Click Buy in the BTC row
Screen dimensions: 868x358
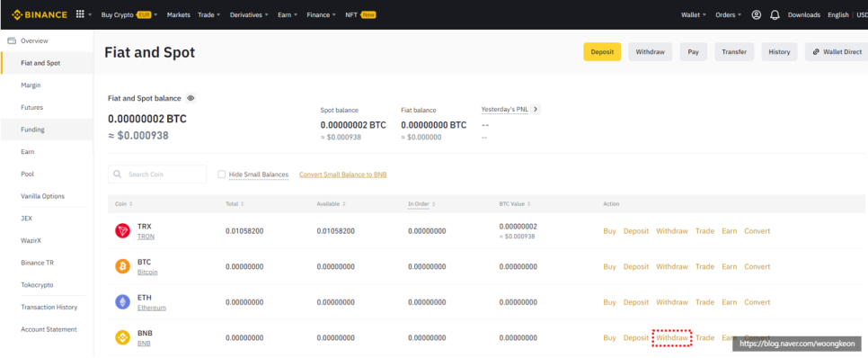[609, 266]
